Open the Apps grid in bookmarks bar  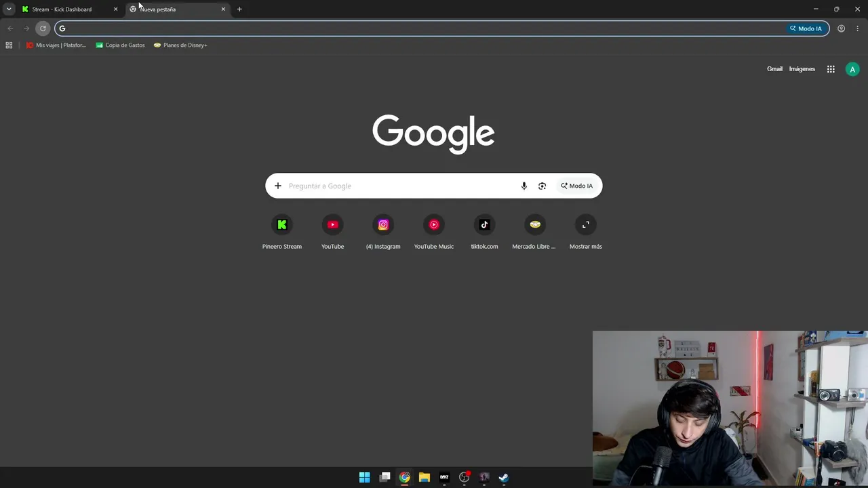click(9, 45)
